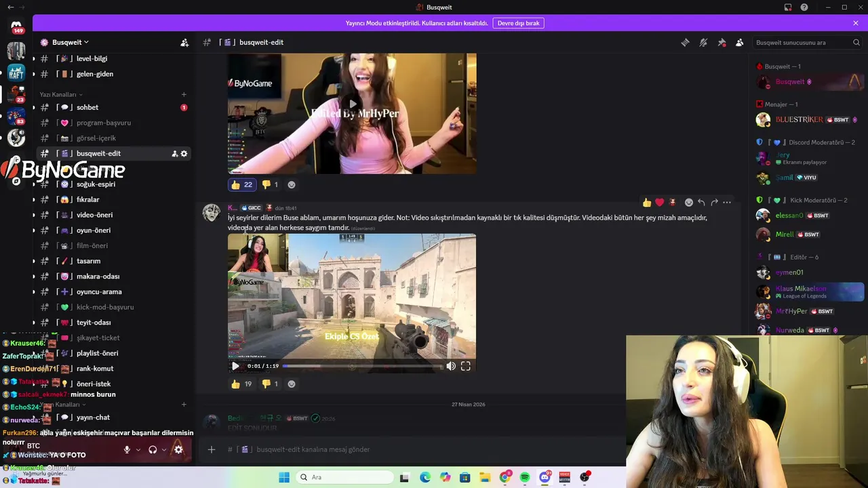Open user settings gear icon
This screenshot has width=868, height=488.
pyautogui.click(x=178, y=449)
